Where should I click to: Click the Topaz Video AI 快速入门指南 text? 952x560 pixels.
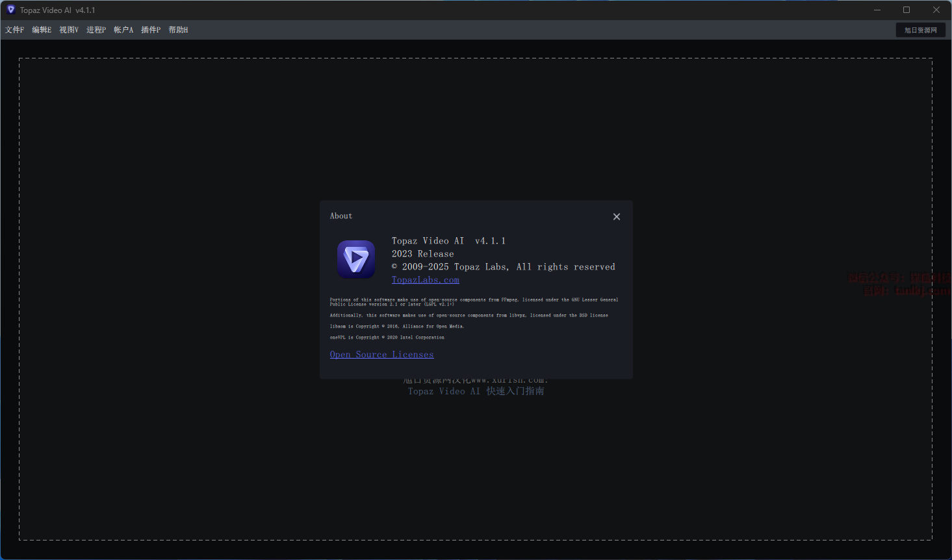point(476,391)
